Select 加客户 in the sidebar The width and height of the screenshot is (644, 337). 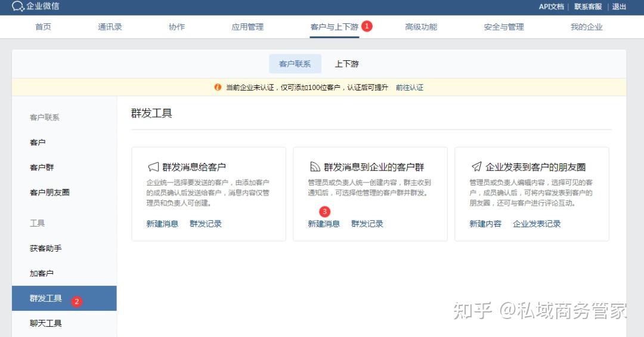coord(42,273)
